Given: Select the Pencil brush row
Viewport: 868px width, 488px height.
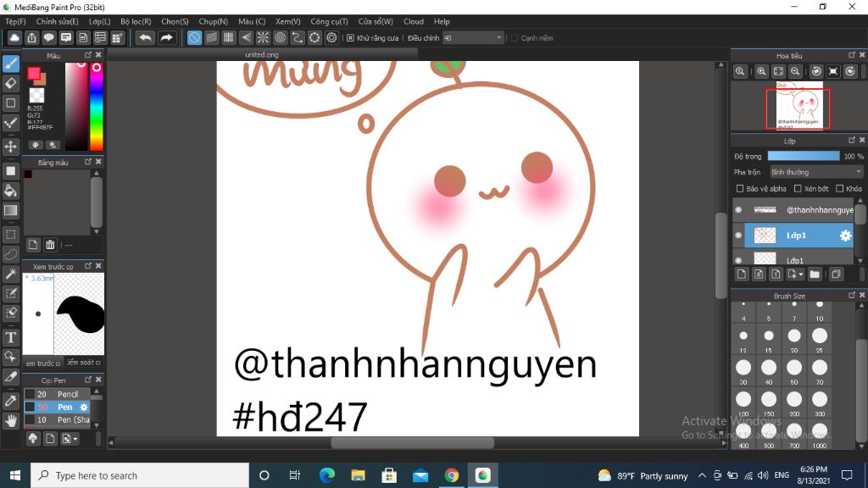Looking at the screenshot, I should click(x=57, y=394).
